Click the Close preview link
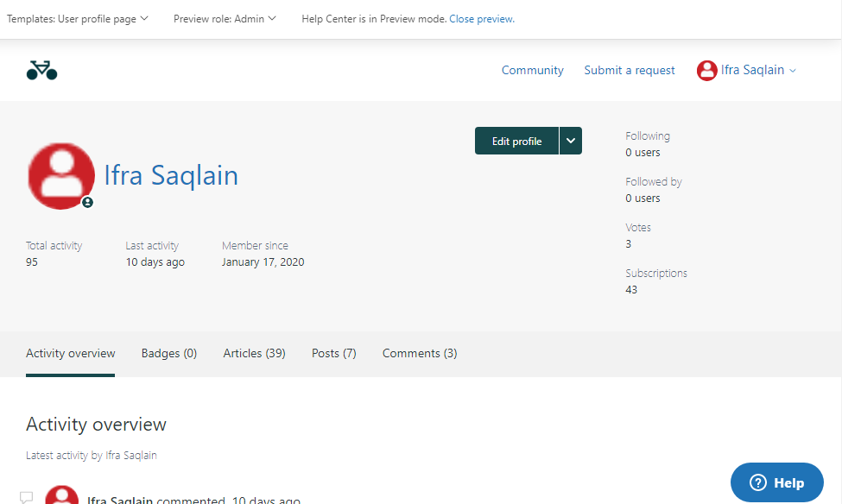This screenshot has height=504, width=842. tap(482, 19)
